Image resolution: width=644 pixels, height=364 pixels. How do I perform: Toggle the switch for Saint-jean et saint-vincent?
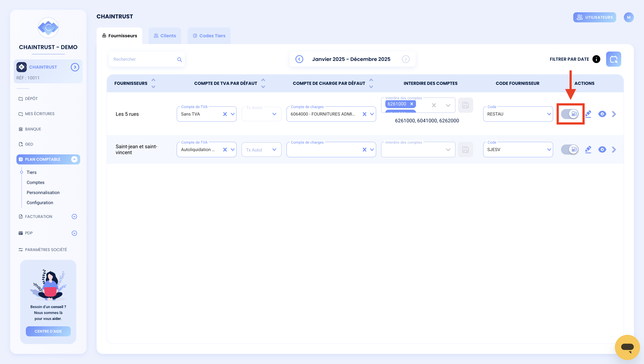click(570, 150)
